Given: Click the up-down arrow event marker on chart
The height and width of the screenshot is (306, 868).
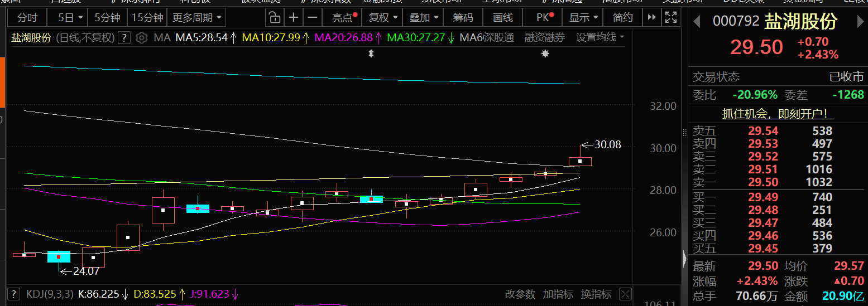Looking at the screenshot, I should coord(370,54).
